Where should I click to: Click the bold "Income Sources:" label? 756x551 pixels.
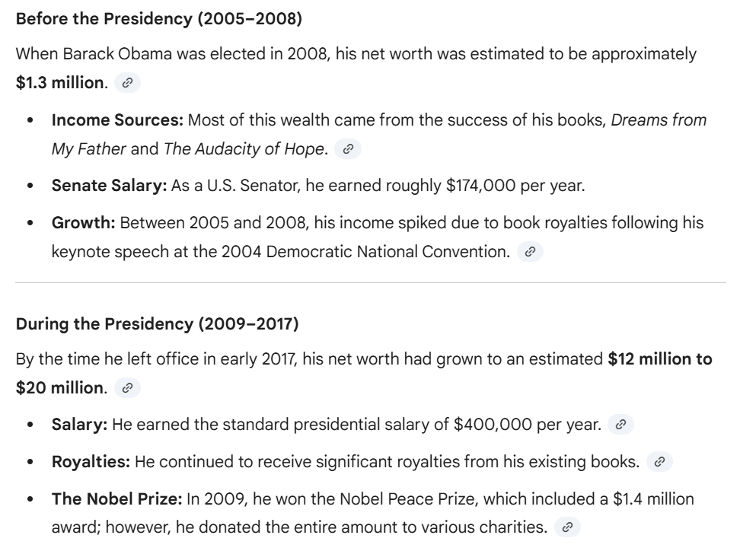click(117, 120)
